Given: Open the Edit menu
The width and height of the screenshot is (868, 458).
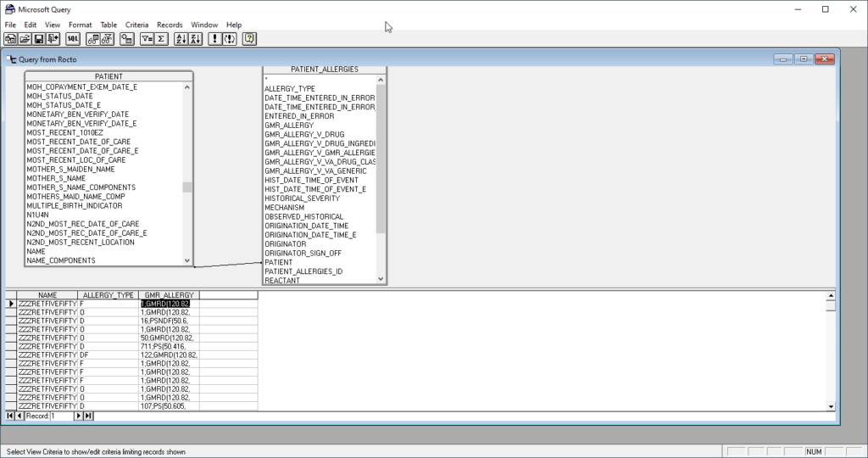Looking at the screenshot, I should [31, 25].
